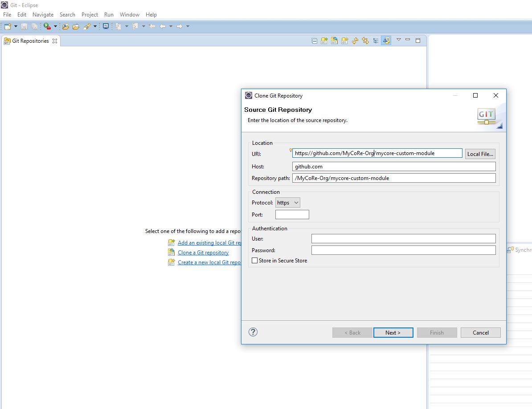Open the Project menu

coord(90,15)
